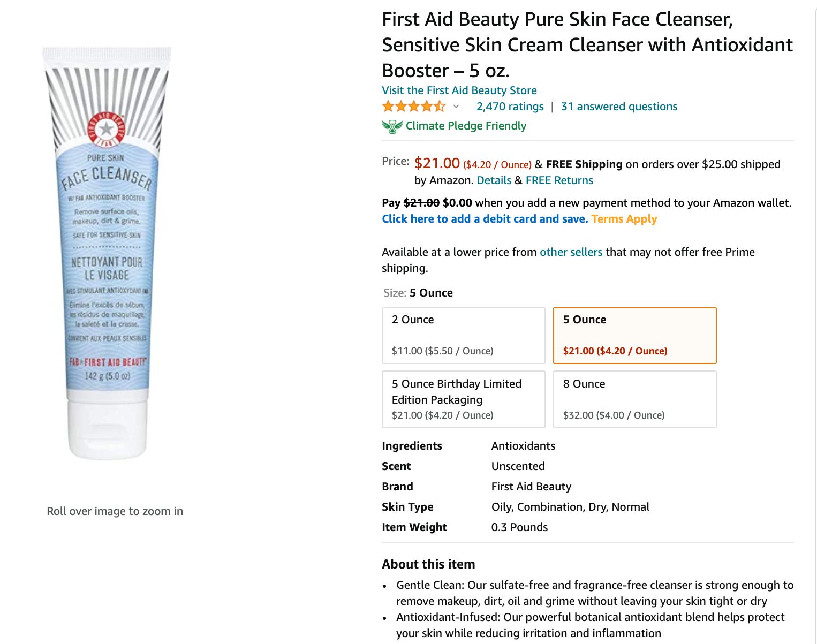Click the star rating icons

coord(414,106)
